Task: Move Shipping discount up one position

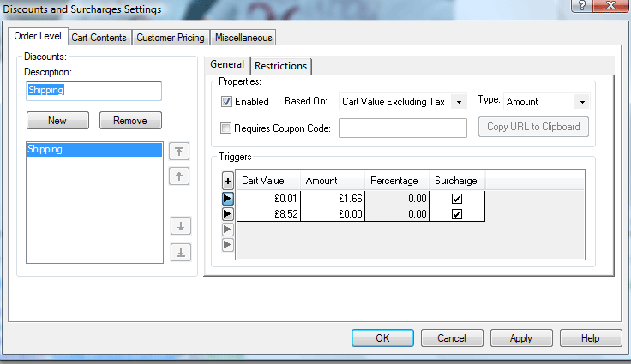Action: (180, 176)
